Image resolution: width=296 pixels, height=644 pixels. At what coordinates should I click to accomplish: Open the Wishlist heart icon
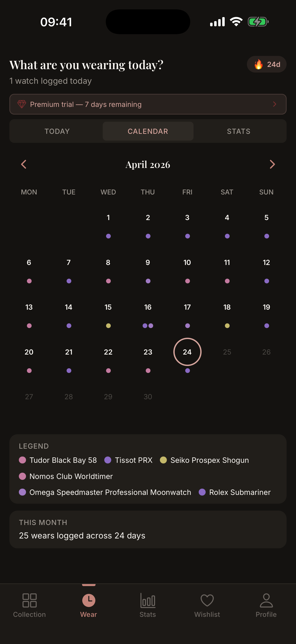pos(207,600)
